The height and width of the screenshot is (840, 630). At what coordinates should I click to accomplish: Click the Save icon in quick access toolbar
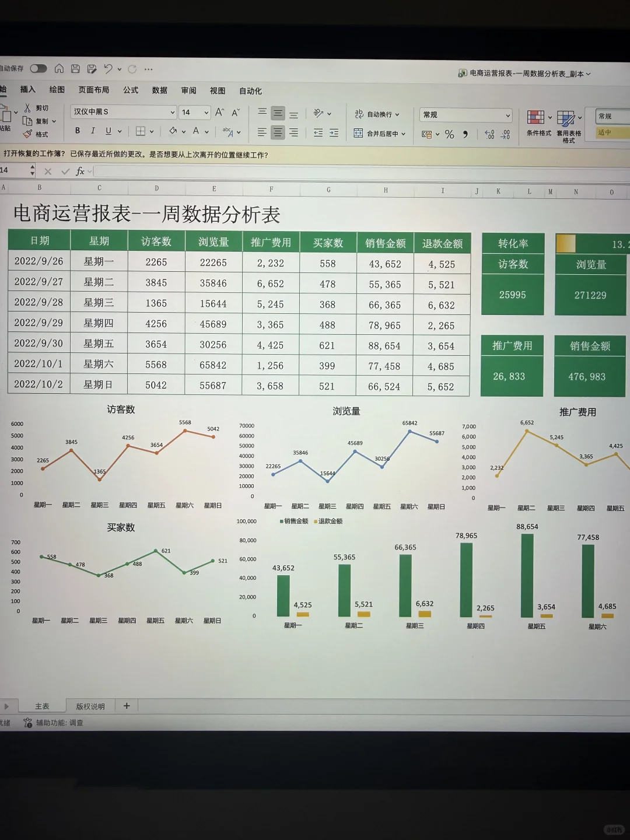75,69
